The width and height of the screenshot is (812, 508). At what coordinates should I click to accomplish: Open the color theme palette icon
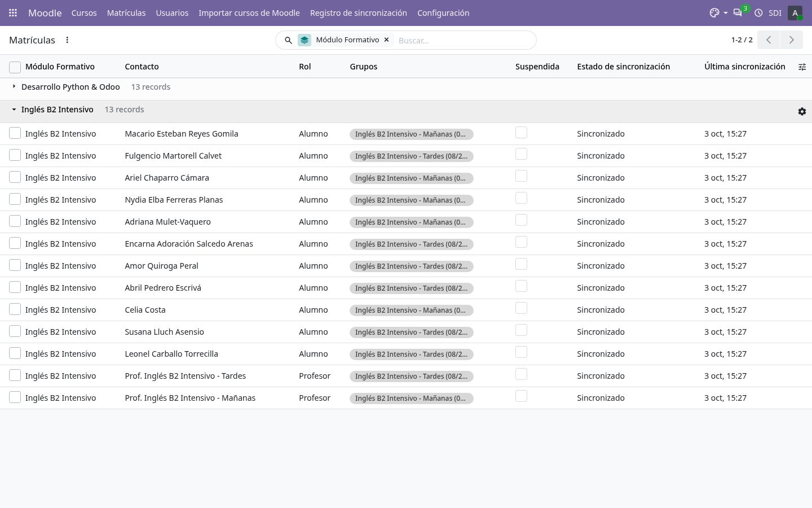point(714,12)
